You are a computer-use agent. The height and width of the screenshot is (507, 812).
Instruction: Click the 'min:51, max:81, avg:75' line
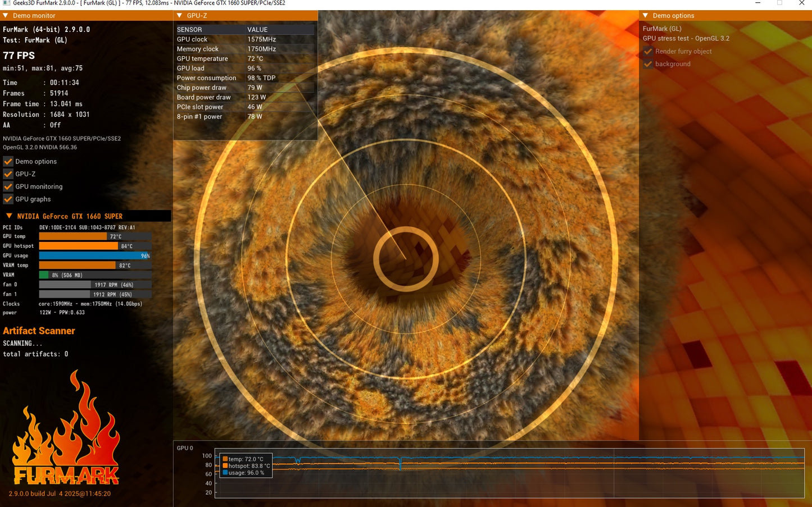tap(43, 68)
